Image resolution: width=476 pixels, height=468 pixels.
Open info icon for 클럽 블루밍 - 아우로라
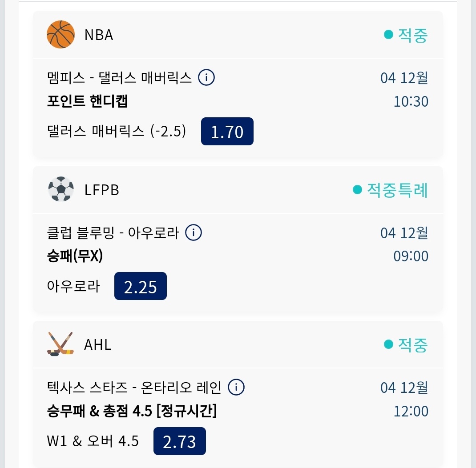194,232
